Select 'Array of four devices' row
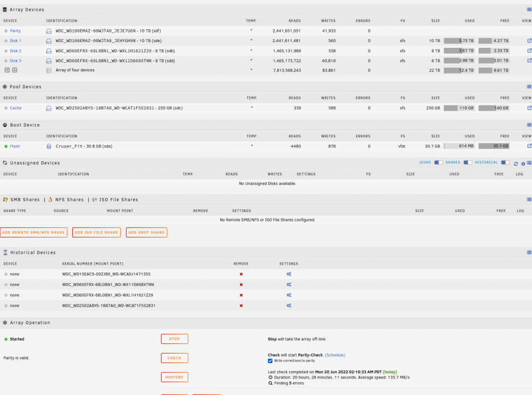The image size is (532, 395). (x=266, y=70)
